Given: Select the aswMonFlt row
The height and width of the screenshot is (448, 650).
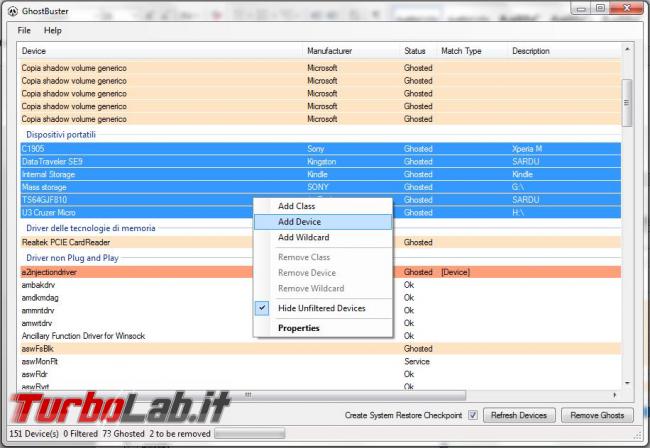Looking at the screenshot, I should 320,362.
